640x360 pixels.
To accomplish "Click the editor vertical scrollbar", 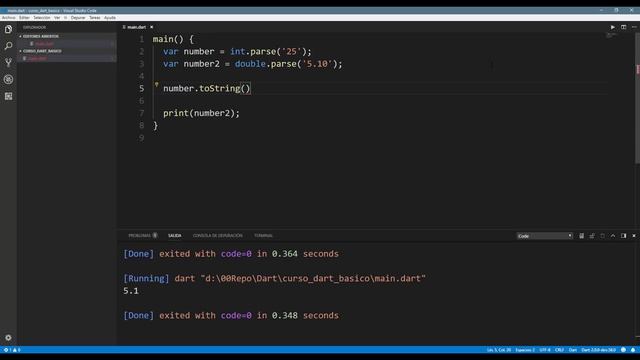I will click(x=638, y=98).
